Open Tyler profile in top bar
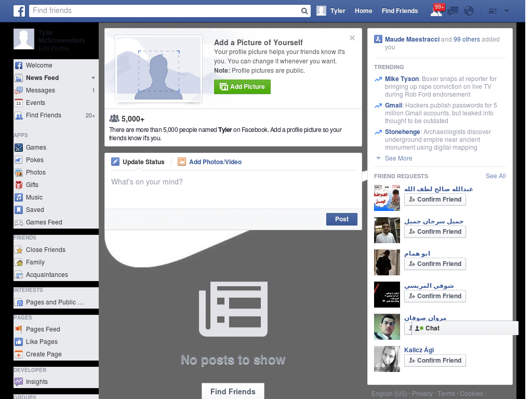Viewport: 532px width, 399px height. tap(331, 11)
